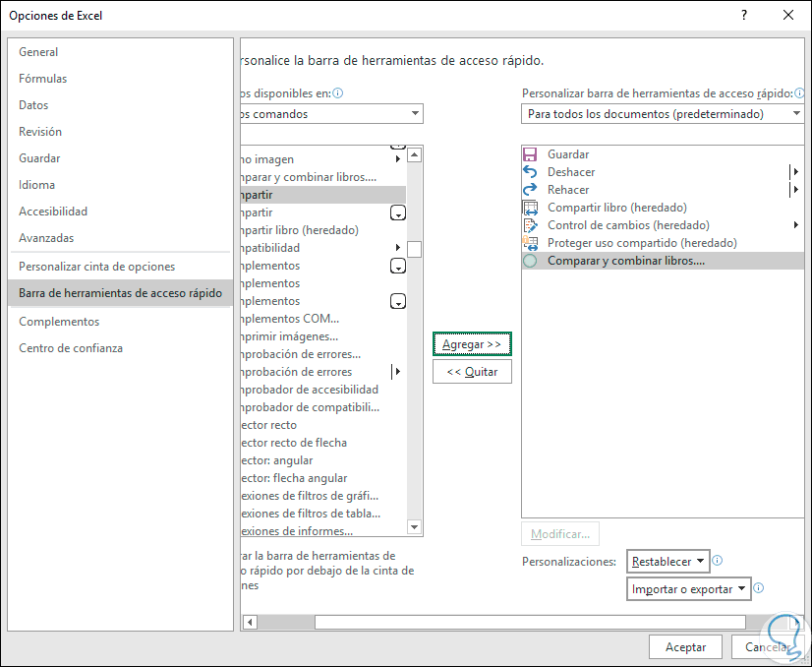Open the Para todos los documentos dropdown
The width and height of the screenshot is (812, 667).
click(662, 113)
